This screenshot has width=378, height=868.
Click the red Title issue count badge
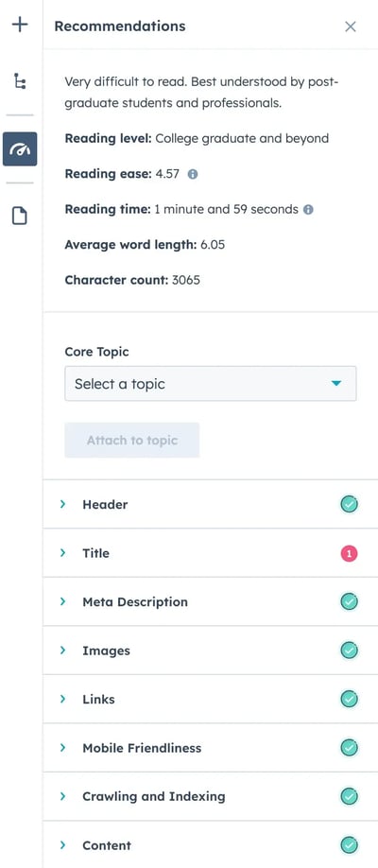[x=350, y=553]
